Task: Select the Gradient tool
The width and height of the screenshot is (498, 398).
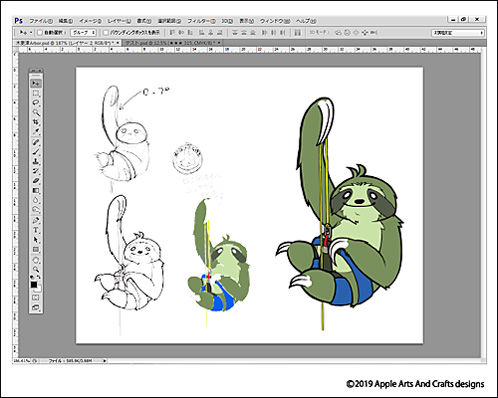Action: [x=36, y=191]
